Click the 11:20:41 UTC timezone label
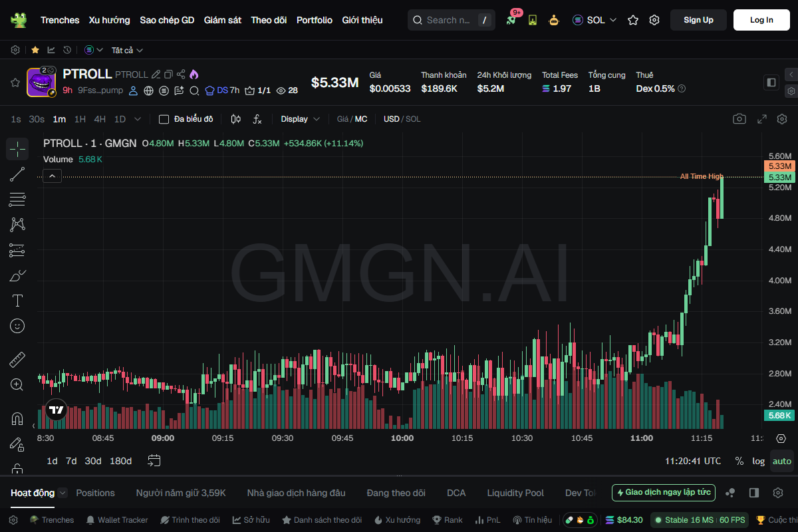 pos(693,461)
